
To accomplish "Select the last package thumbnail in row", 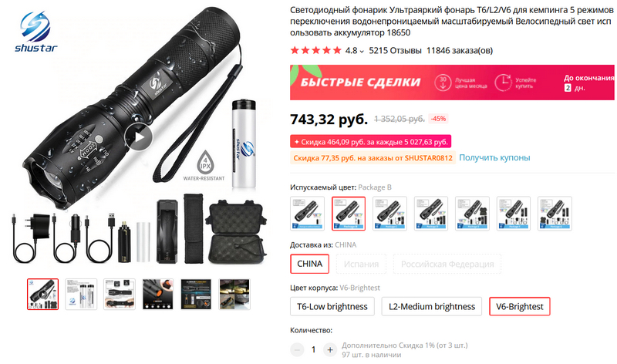I will (555, 214).
